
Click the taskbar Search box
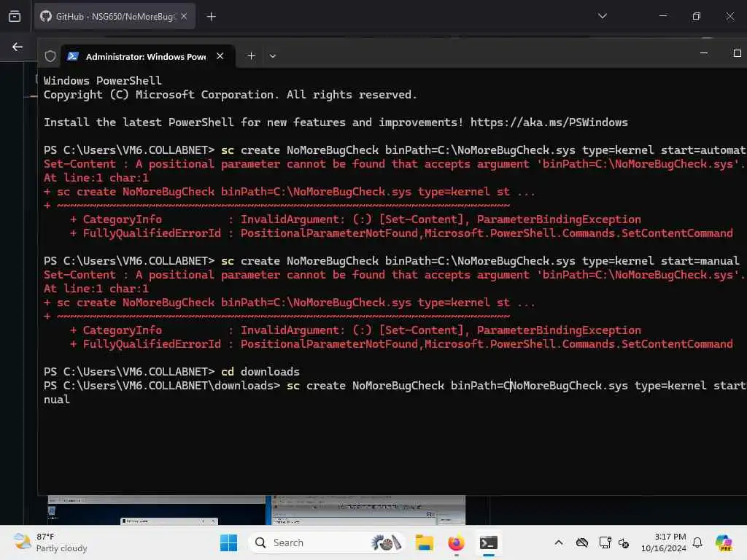click(326, 542)
